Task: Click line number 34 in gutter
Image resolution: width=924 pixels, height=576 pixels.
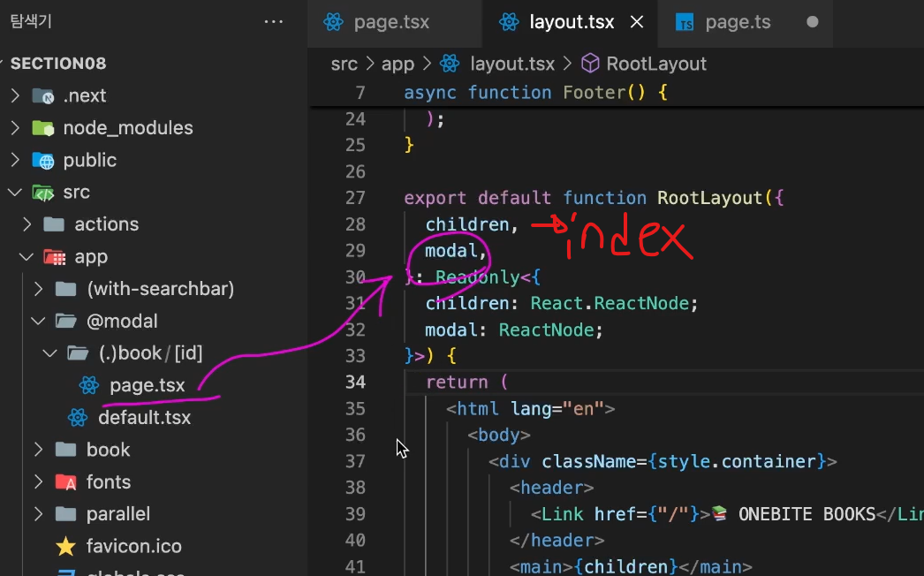Action: [x=355, y=382]
